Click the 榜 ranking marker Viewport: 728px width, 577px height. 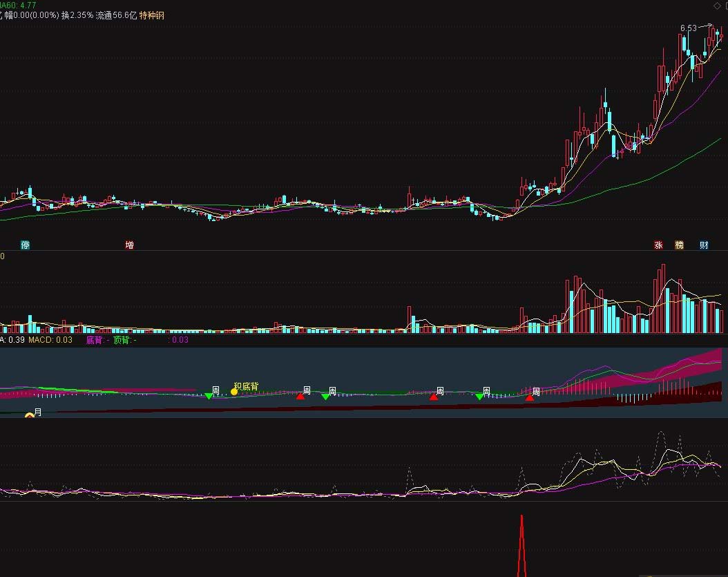680,245
